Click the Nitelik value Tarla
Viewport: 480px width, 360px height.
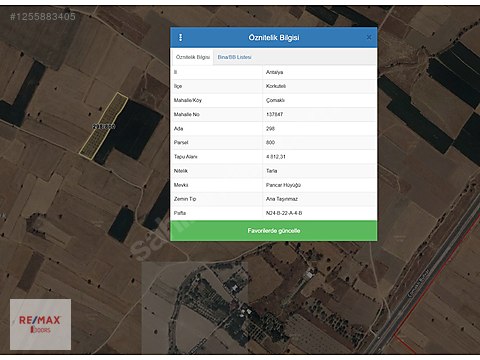click(x=271, y=171)
